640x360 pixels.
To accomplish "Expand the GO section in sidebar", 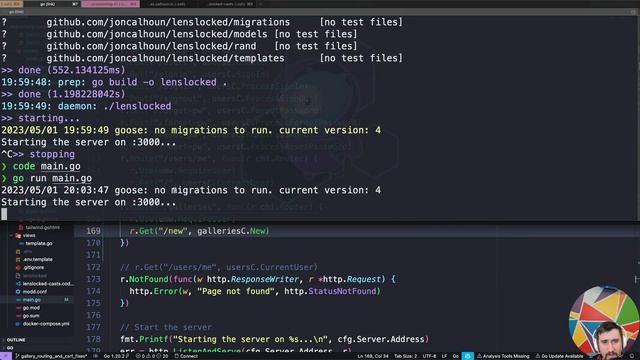I will click(x=10, y=348).
